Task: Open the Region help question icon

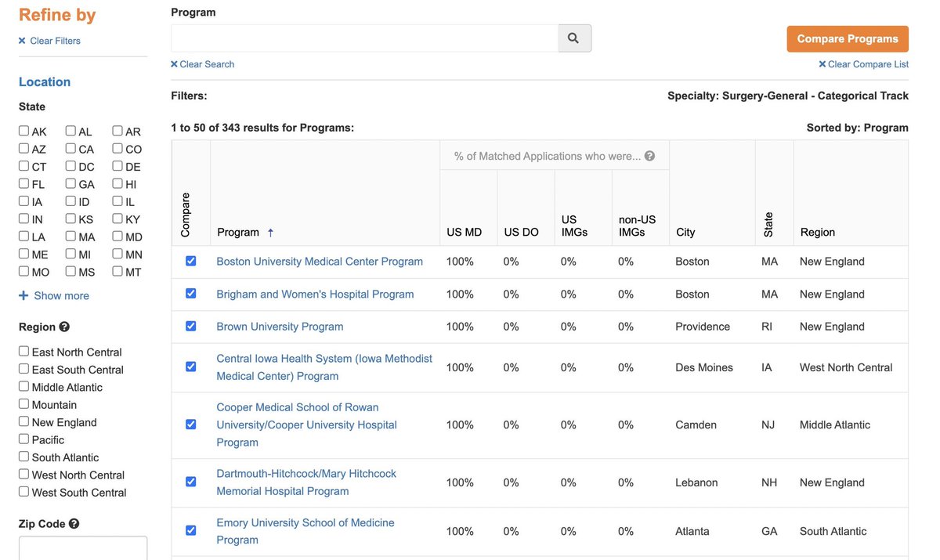Action: pos(64,327)
